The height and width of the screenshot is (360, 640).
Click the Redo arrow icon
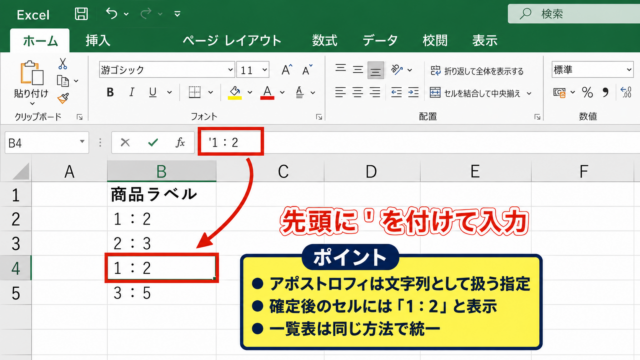point(145,14)
